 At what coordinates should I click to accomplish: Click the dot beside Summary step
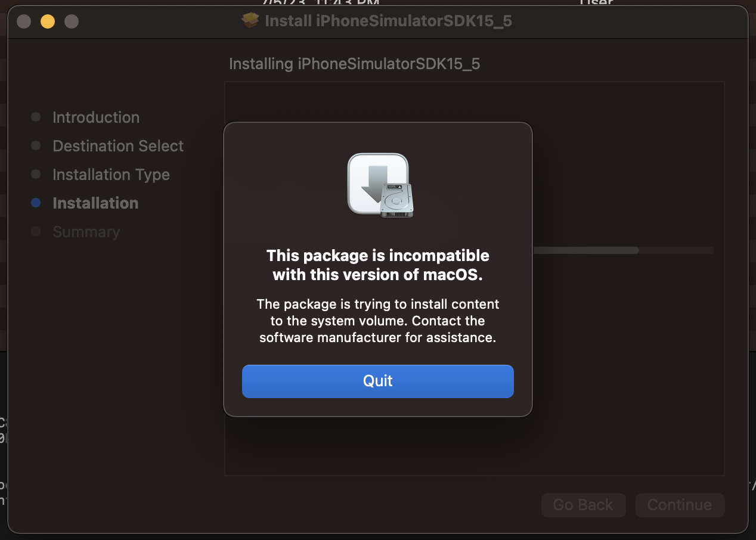[x=36, y=231]
